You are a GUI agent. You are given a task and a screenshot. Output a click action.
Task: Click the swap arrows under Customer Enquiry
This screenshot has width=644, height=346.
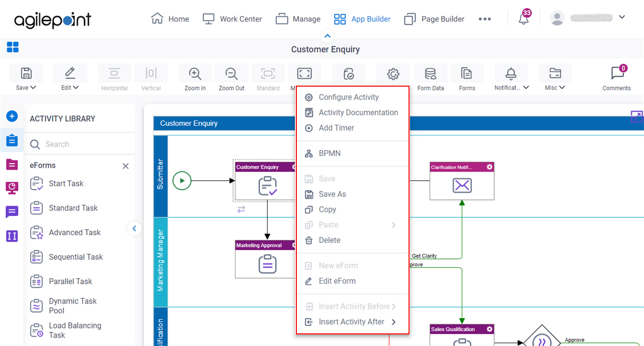tap(241, 209)
